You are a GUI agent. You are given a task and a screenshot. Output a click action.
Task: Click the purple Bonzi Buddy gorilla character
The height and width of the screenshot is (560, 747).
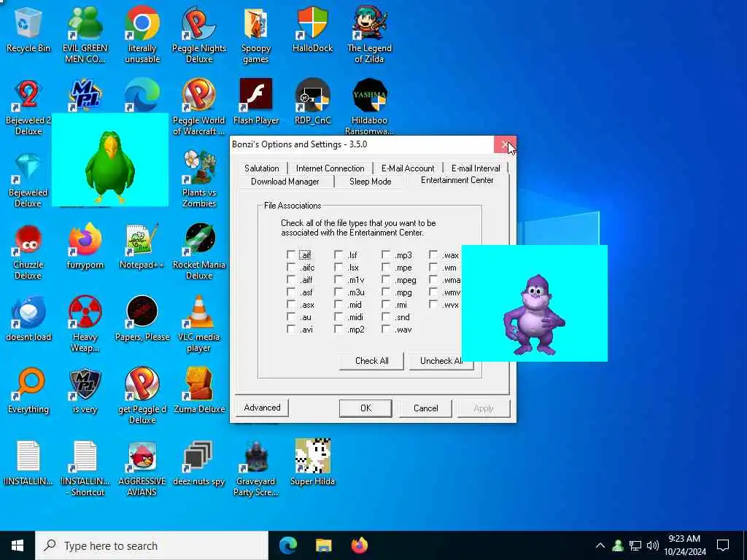(x=533, y=316)
